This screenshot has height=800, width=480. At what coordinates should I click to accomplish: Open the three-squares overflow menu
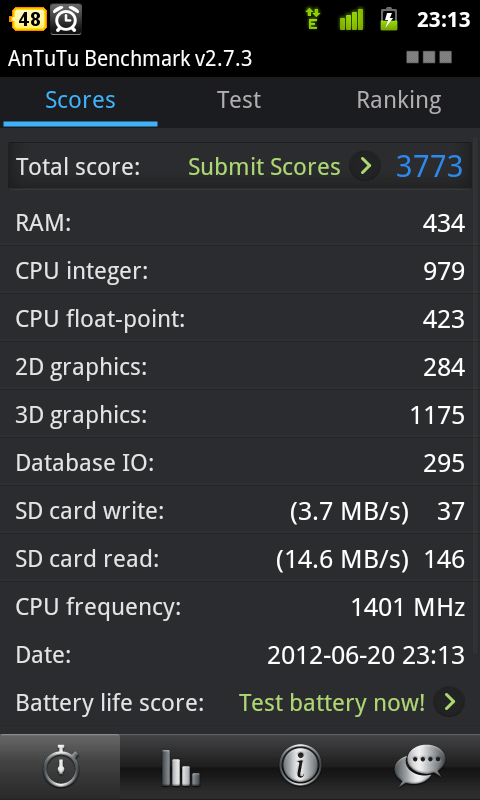[429, 57]
